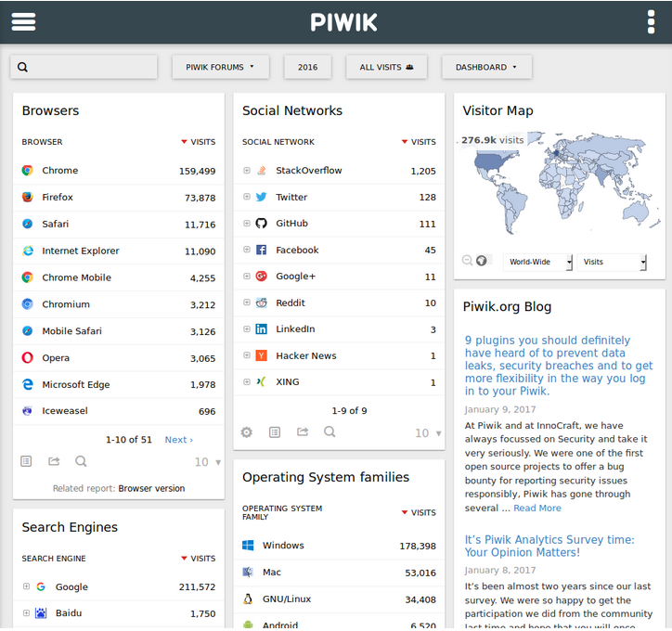Select the 2016 date period button

[307, 67]
